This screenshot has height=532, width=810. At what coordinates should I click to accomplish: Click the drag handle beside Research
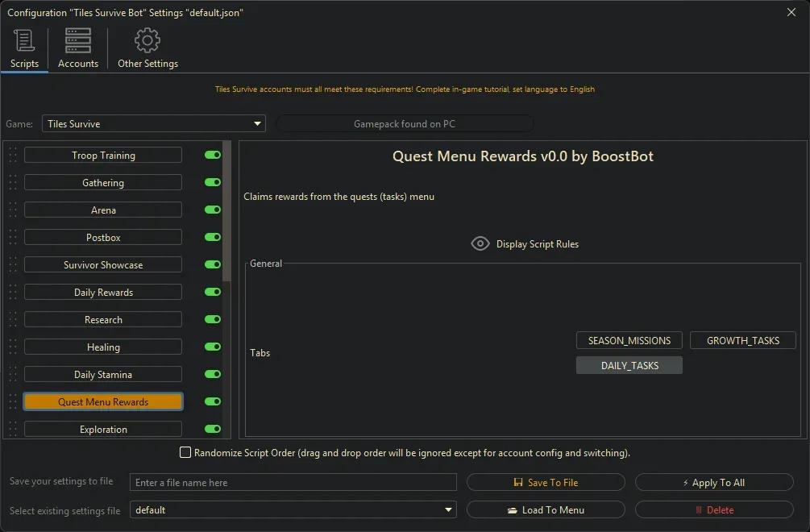13,320
